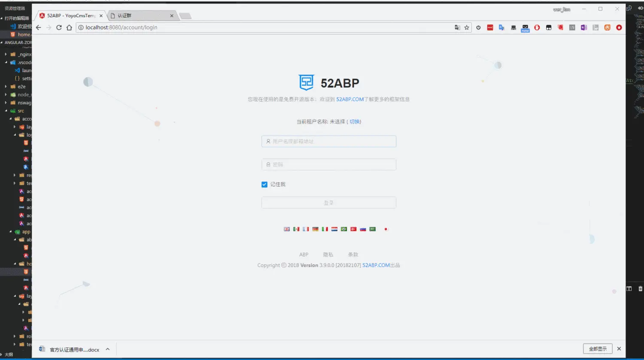
Task: Open home file in VS Code open editors
Action: (x=20, y=34)
